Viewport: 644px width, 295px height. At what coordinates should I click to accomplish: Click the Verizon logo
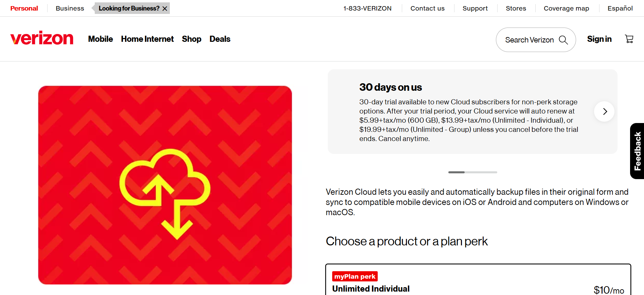pos(41,38)
